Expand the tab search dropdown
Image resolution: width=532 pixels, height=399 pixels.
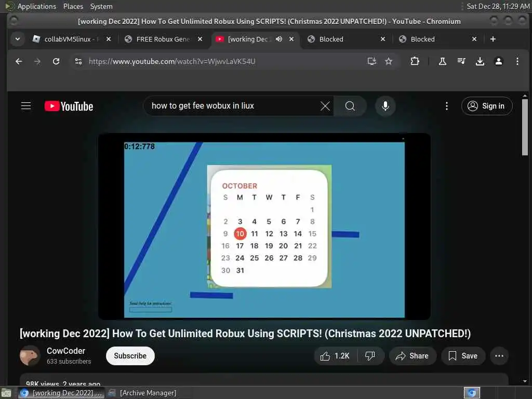[17, 39]
